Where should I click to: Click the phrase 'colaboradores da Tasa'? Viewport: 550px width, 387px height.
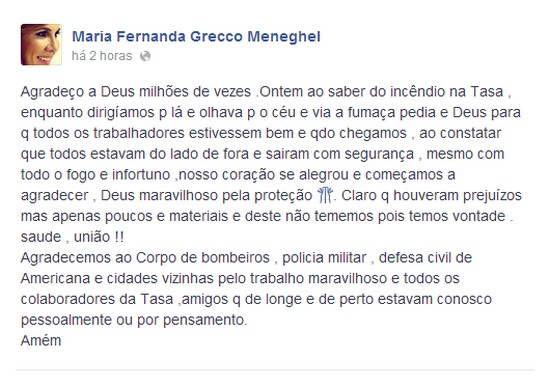click(97, 299)
